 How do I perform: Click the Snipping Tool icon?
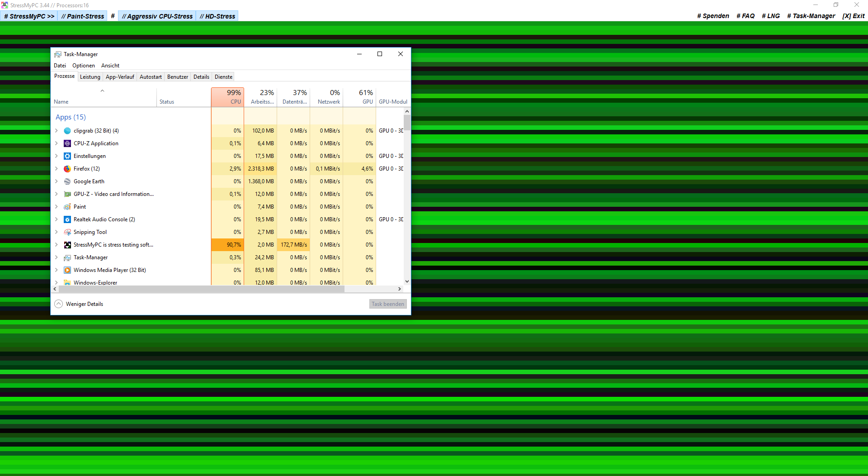coord(67,232)
